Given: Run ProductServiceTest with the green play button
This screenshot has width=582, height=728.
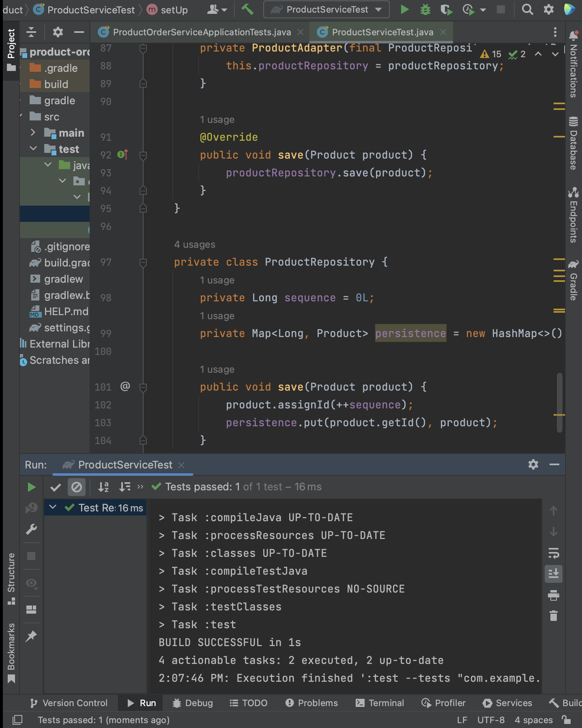Looking at the screenshot, I should [x=404, y=9].
